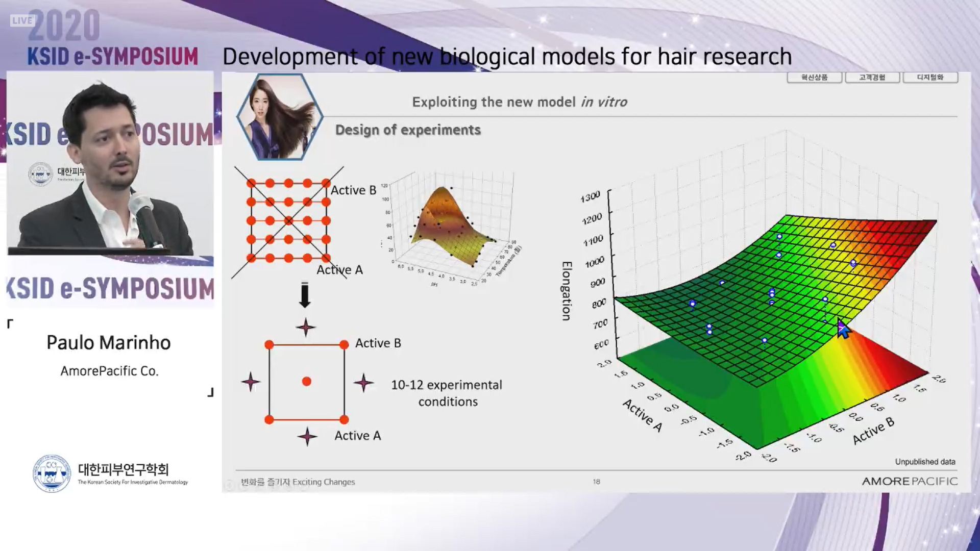
Task: Click the star point left of the square
Action: (x=250, y=382)
